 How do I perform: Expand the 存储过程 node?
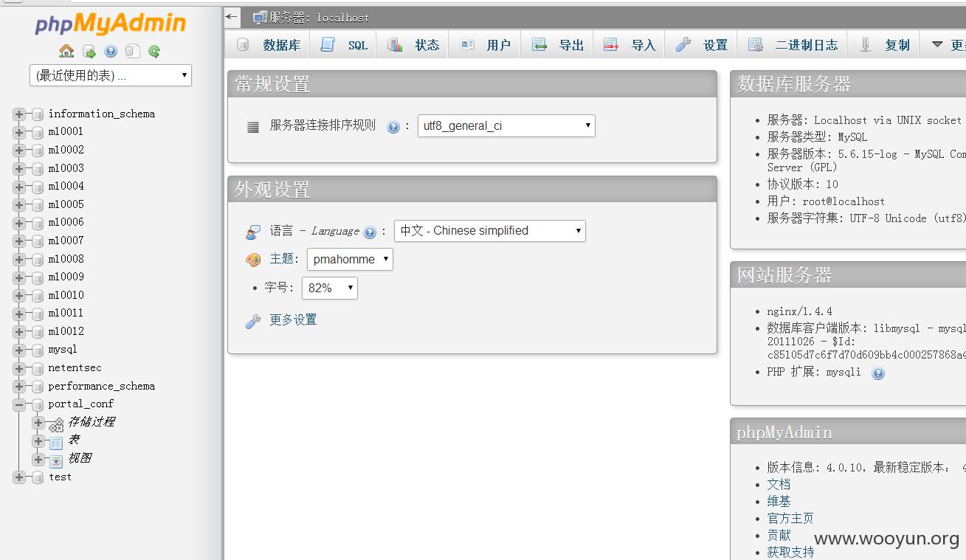tap(38, 423)
